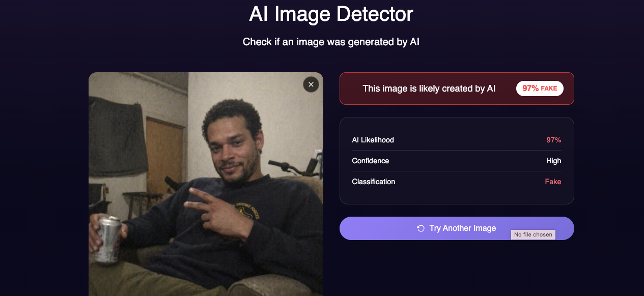
Task: Click the man's face in the photo
Action: pos(233,145)
